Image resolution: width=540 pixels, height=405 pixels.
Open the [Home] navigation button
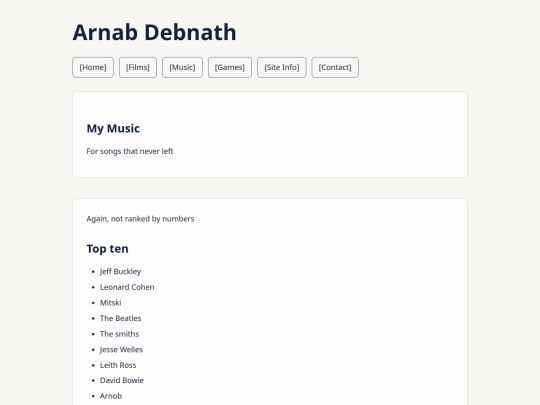[93, 68]
